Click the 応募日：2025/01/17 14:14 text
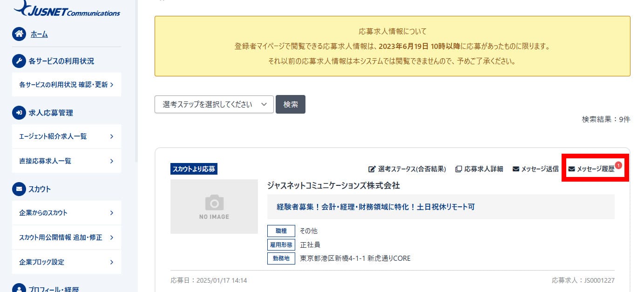This screenshot has width=644, height=292. tap(209, 280)
